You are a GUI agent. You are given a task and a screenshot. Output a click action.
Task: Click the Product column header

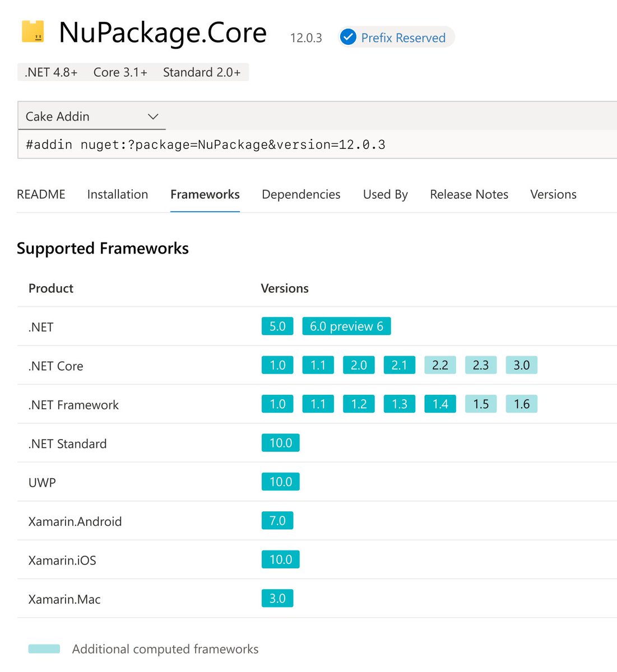51,288
